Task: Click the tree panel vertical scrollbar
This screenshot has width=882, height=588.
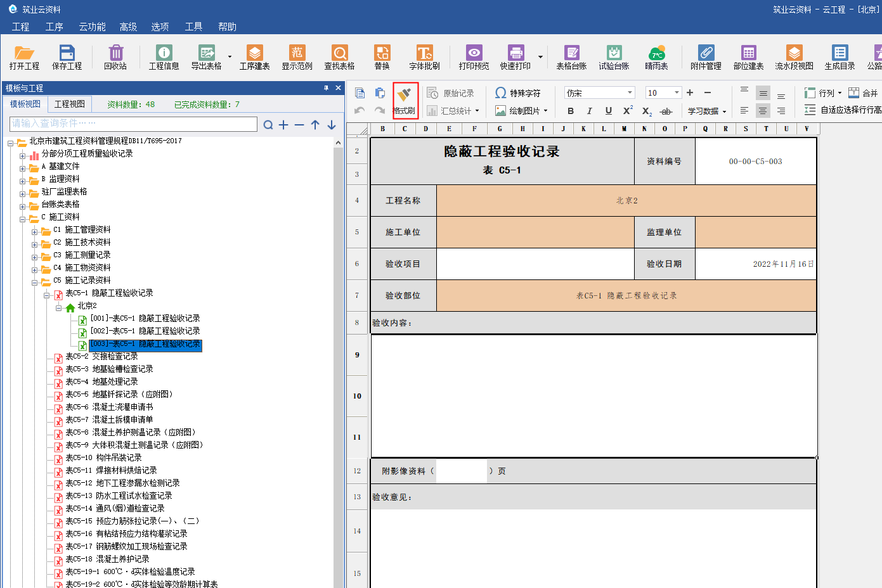Action: pos(339,362)
